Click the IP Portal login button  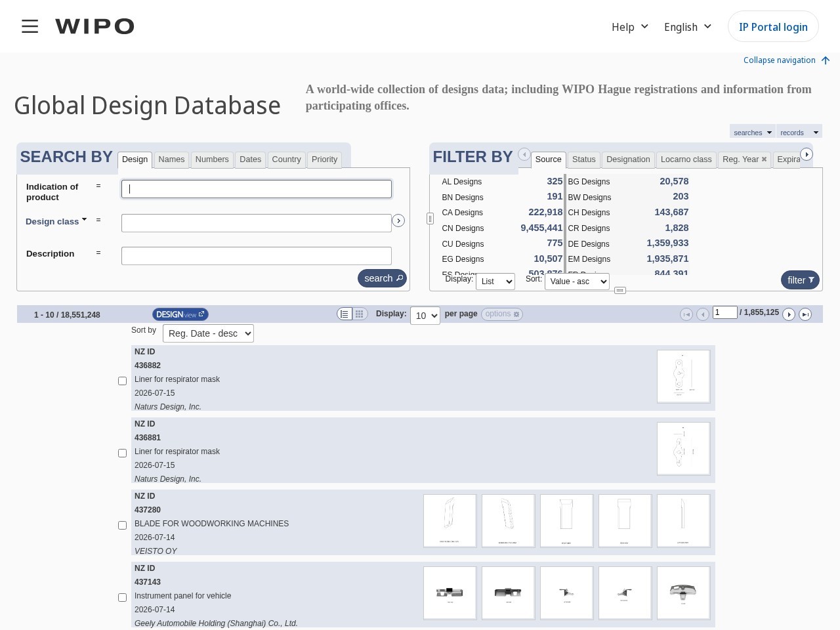(x=773, y=26)
